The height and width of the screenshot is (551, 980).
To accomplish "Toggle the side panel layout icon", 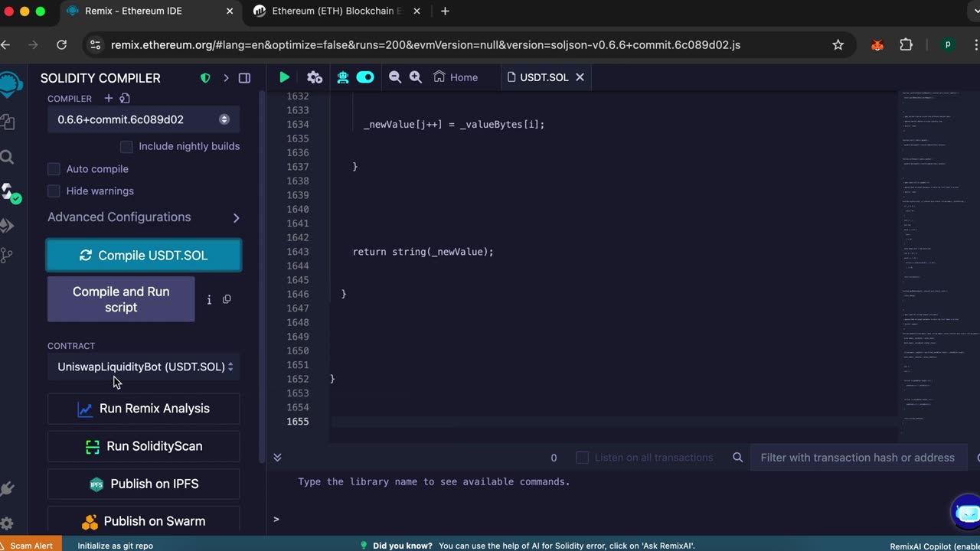I will pyautogui.click(x=244, y=78).
